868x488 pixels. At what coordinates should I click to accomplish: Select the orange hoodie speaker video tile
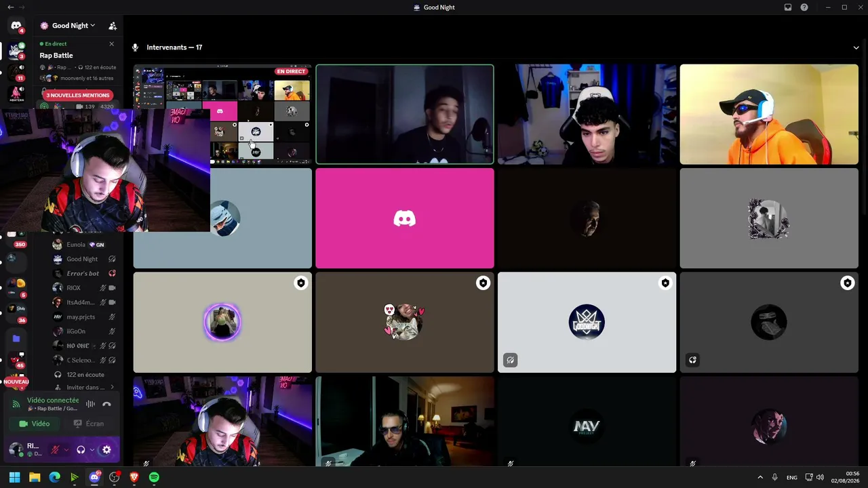pyautogui.click(x=769, y=115)
